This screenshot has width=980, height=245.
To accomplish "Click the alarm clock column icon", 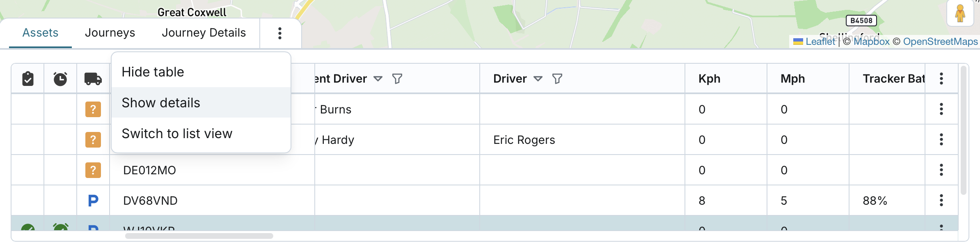I will pyautogui.click(x=60, y=79).
